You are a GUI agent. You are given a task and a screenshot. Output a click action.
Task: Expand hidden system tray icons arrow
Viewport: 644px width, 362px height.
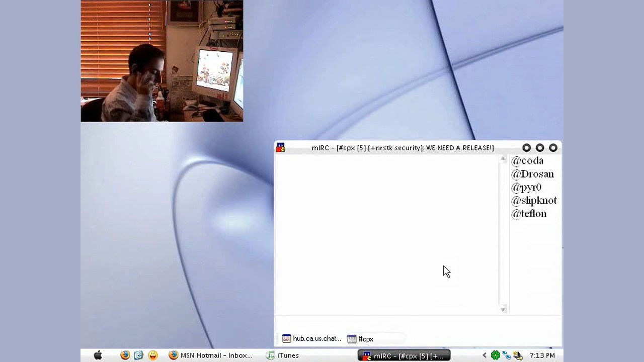tap(485, 355)
